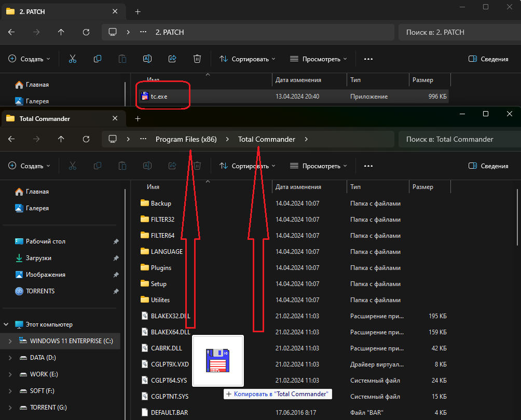
Task: Open the Создать menu in Total Commander window
Action: click(x=30, y=166)
